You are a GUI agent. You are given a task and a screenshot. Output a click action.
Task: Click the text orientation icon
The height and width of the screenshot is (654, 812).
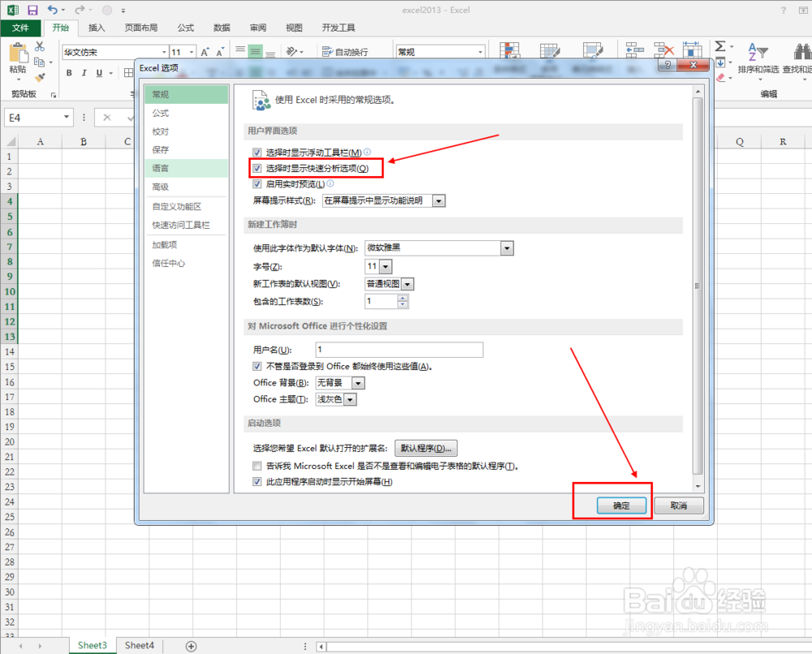point(292,52)
